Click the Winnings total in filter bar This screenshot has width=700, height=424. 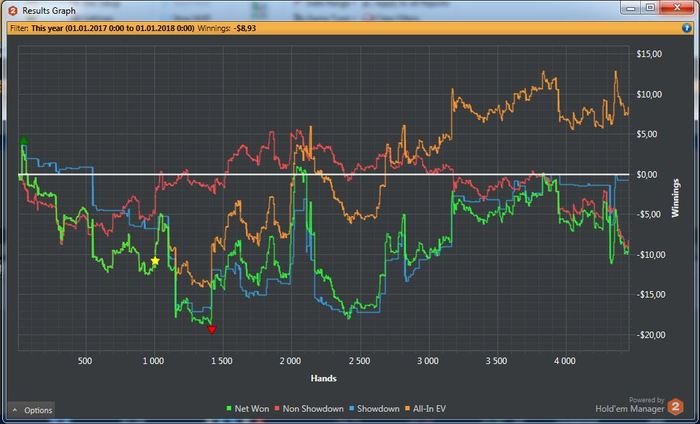[246, 28]
